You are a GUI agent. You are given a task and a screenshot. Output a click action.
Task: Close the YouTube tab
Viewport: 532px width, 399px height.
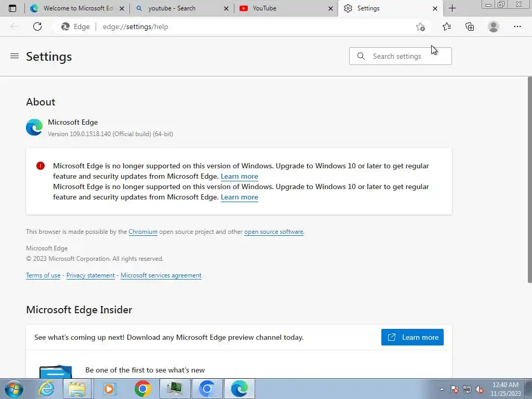point(330,8)
